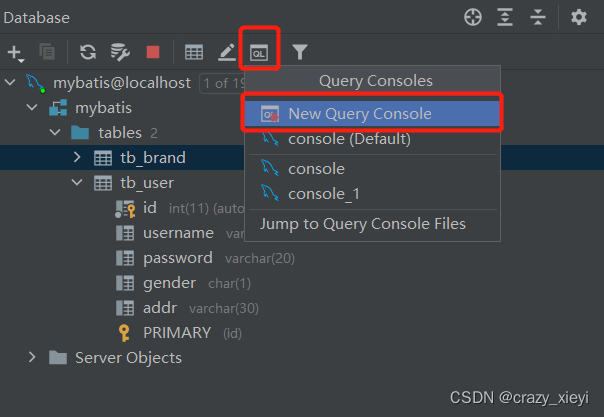Click the collapse all icon
This screenshot has width=604, height=417.
tap(538, 17)
